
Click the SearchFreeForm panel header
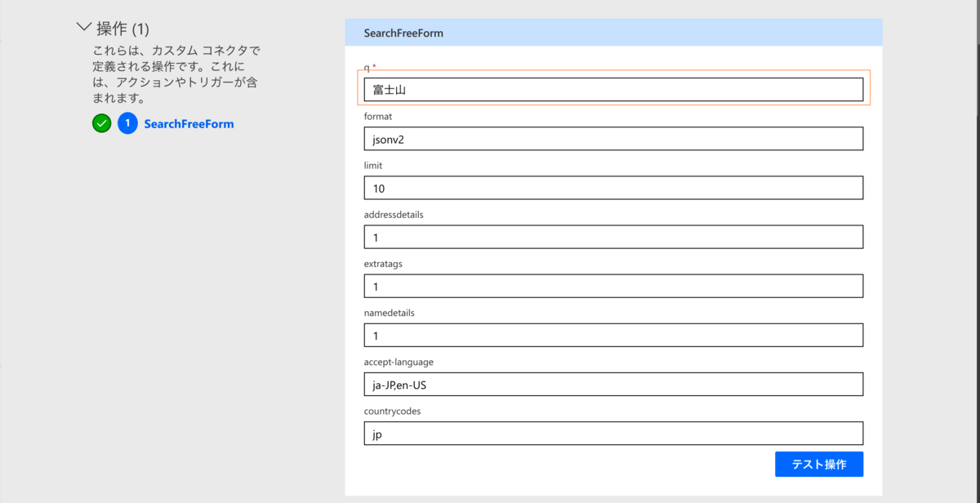613,33
